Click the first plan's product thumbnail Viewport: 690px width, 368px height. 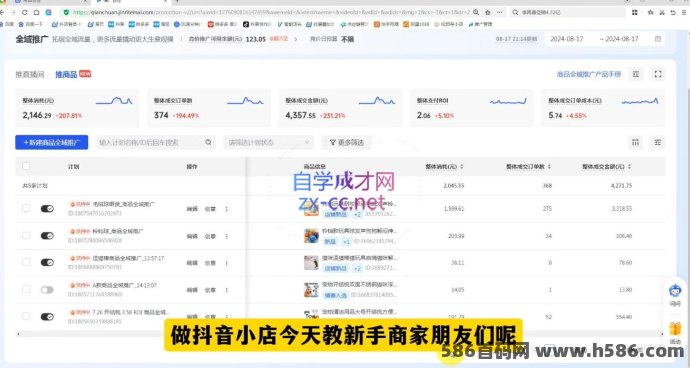(311, 209)
